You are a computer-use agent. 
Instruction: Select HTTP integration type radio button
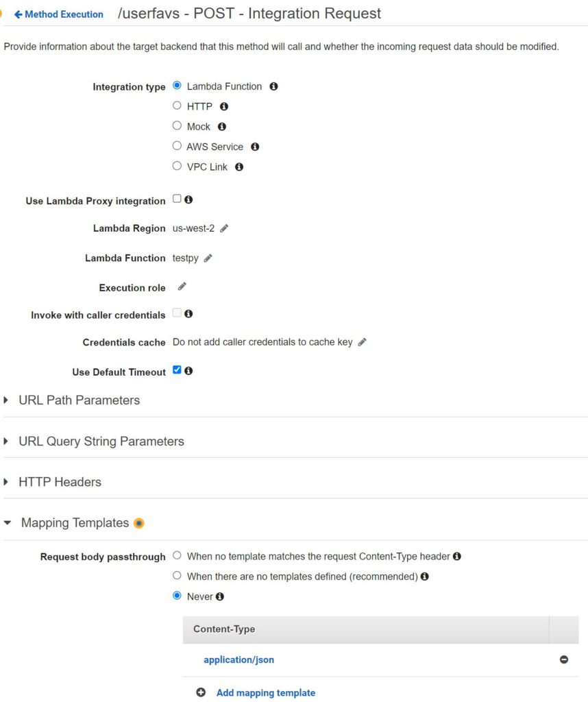click(x=177, y=106)
